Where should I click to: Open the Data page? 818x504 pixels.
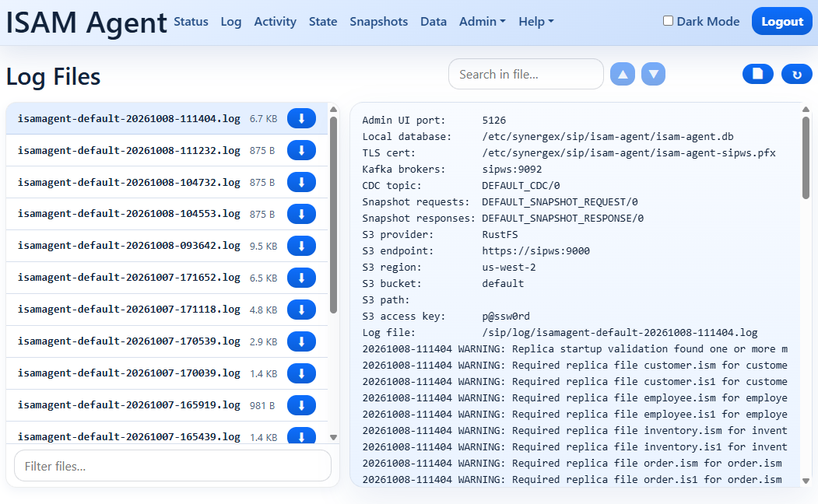[x=434, y=21]
